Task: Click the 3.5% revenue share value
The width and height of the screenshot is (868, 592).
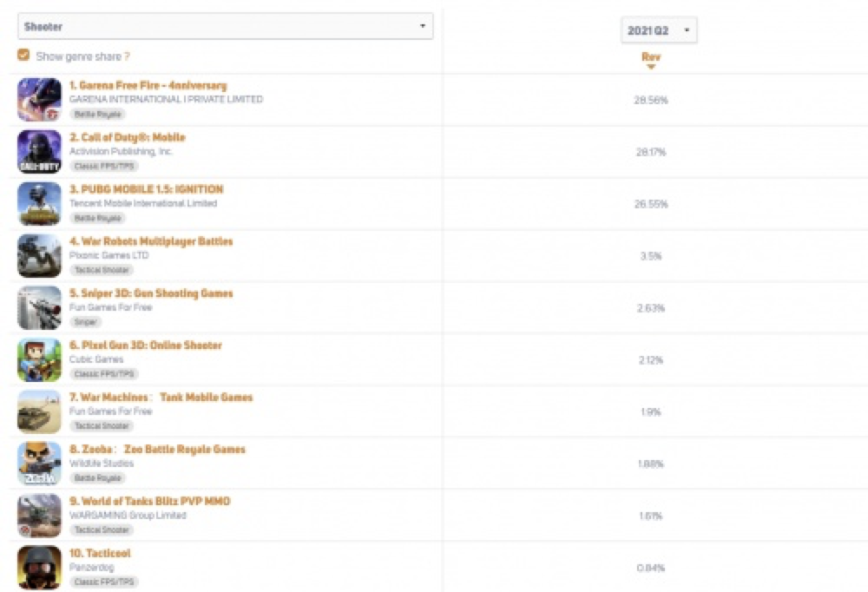Action: coord(651,256)
